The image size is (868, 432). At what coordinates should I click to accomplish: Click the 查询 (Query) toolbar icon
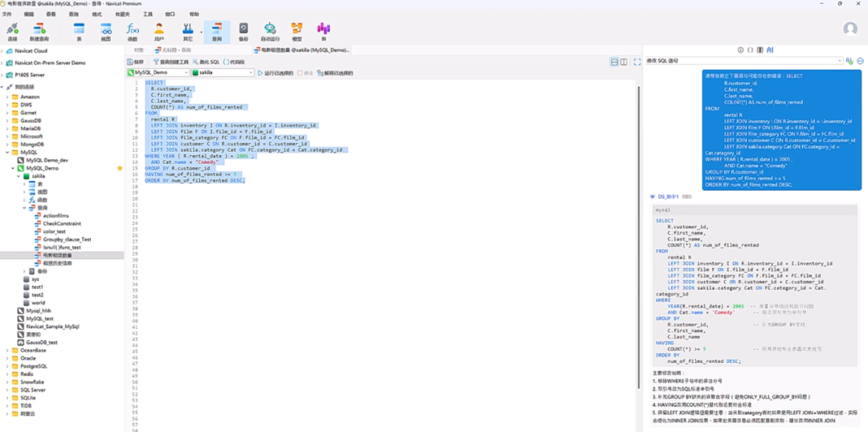click(x=217, y=32)
